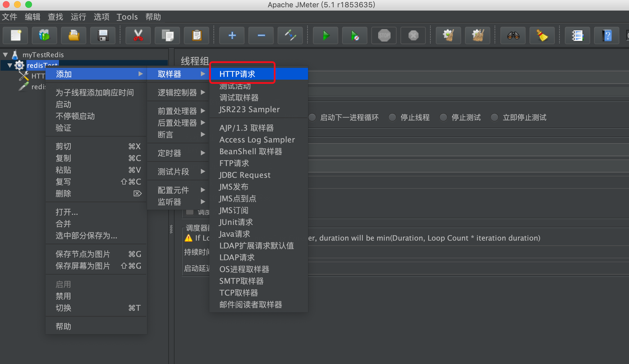The height and width of the screenshot is (364, 629).
Task: Select the 停止线程 radio button
Action: (392, 118)
